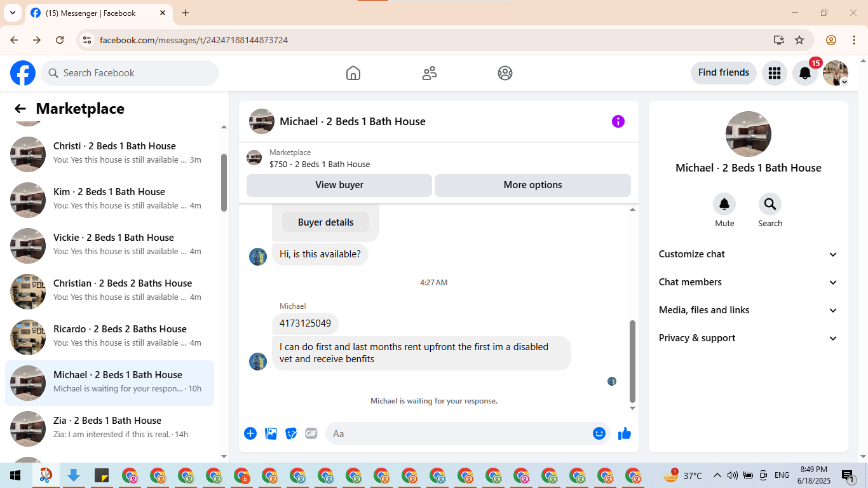
Task: Open the Facebook menu grid icon
Action: coord(774,73)
